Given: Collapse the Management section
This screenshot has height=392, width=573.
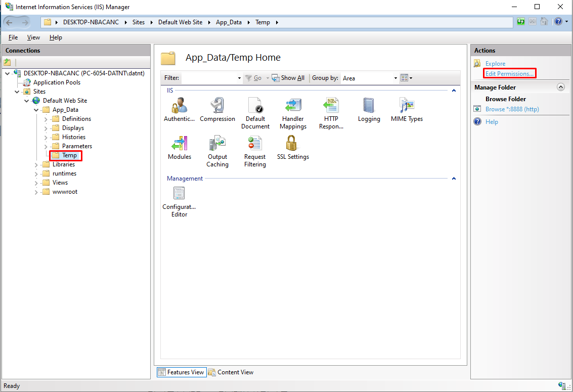Looking at the screenshot, I should point(454,178).
